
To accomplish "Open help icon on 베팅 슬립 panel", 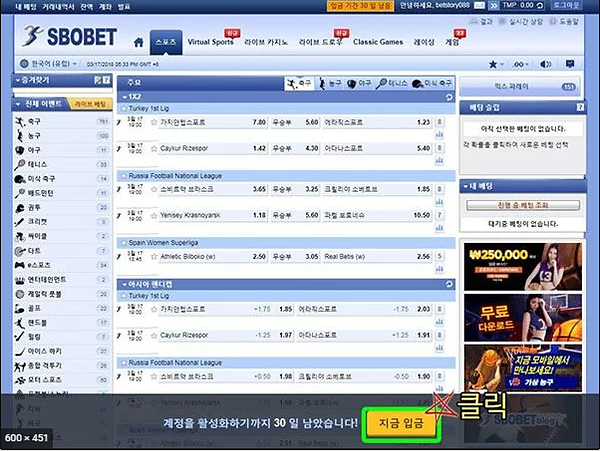I will click(580, 107).
